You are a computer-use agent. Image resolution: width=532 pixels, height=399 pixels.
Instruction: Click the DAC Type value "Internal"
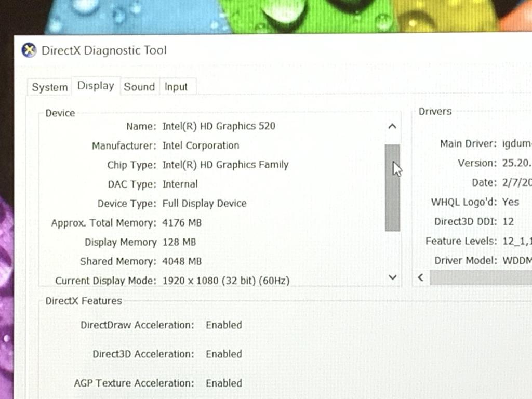point(180,184)
